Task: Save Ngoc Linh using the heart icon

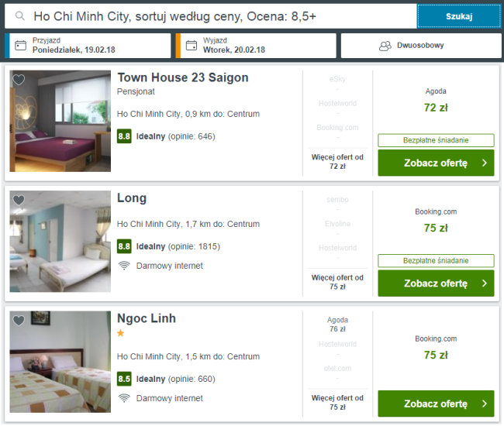Action: click(19, 320)
